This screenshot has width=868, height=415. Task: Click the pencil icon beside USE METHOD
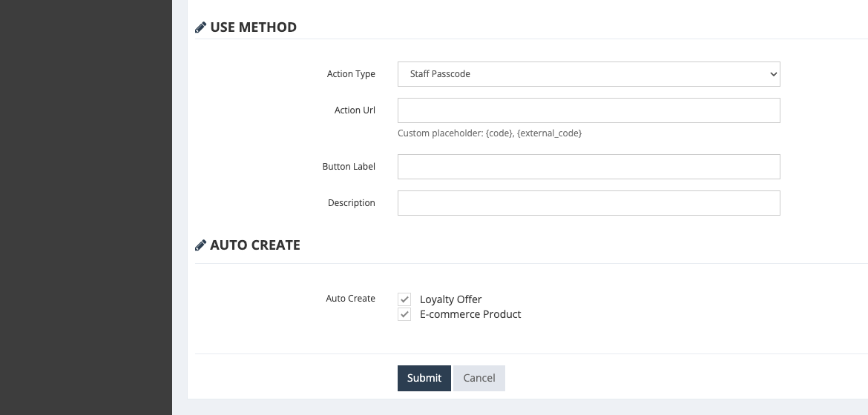(x=200, y=27)
